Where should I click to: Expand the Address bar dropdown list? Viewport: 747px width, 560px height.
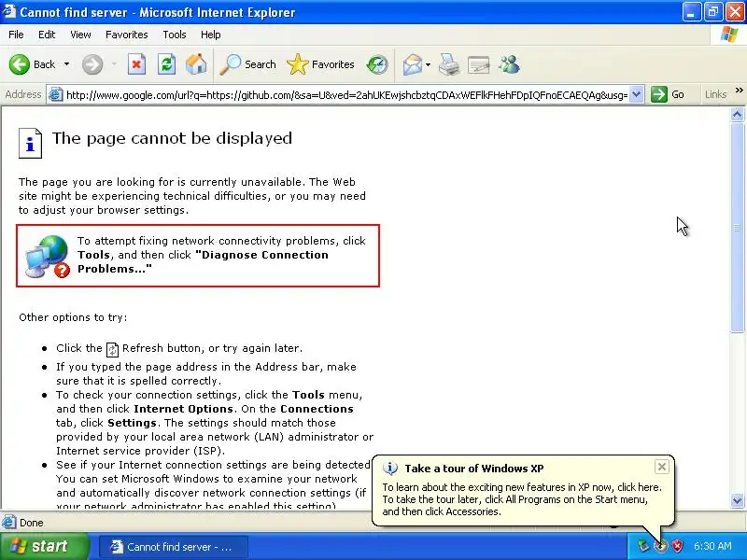637,94
